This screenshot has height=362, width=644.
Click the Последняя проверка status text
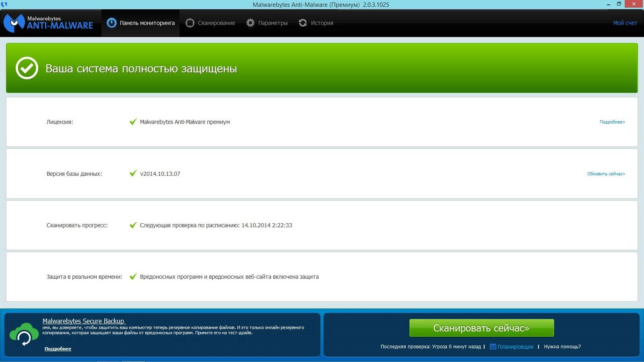431,346
